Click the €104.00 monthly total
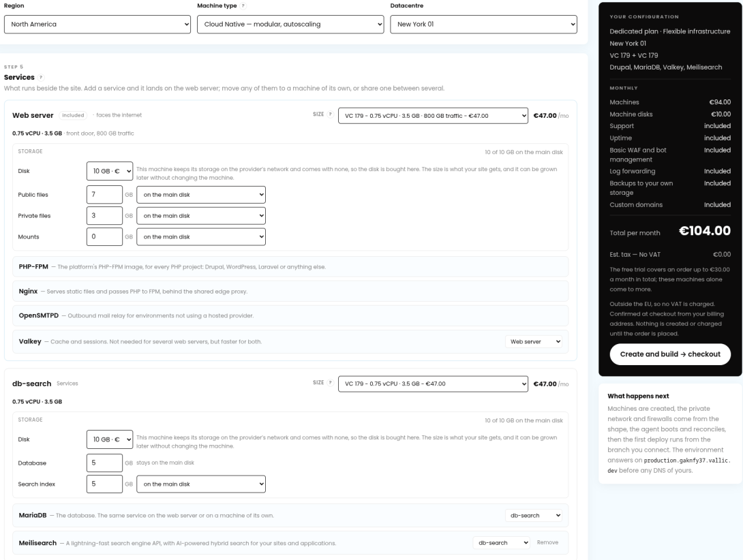Screen dimensions: 743x560 tap(705, 231)
